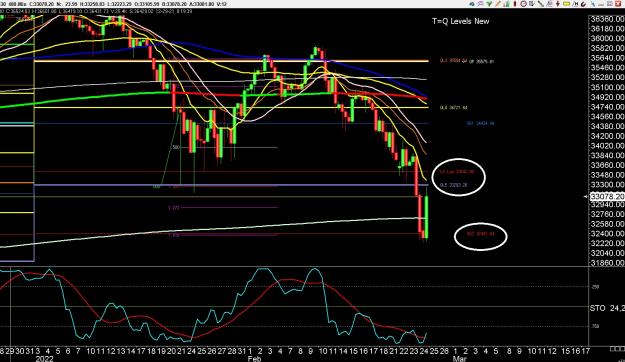This screenshot has width=625, height=362.
Task: Click the 36360.00 price axis label
Action: click(608, 19)
